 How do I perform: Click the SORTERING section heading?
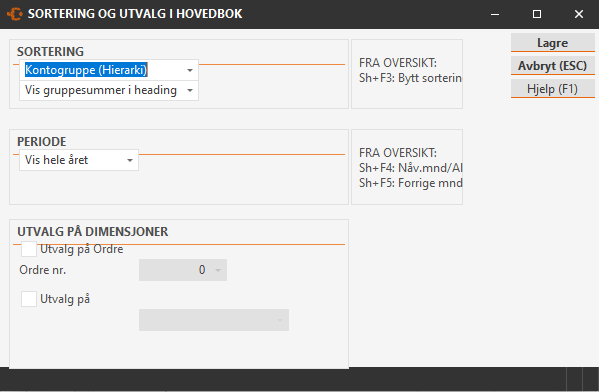pos(50,52)
